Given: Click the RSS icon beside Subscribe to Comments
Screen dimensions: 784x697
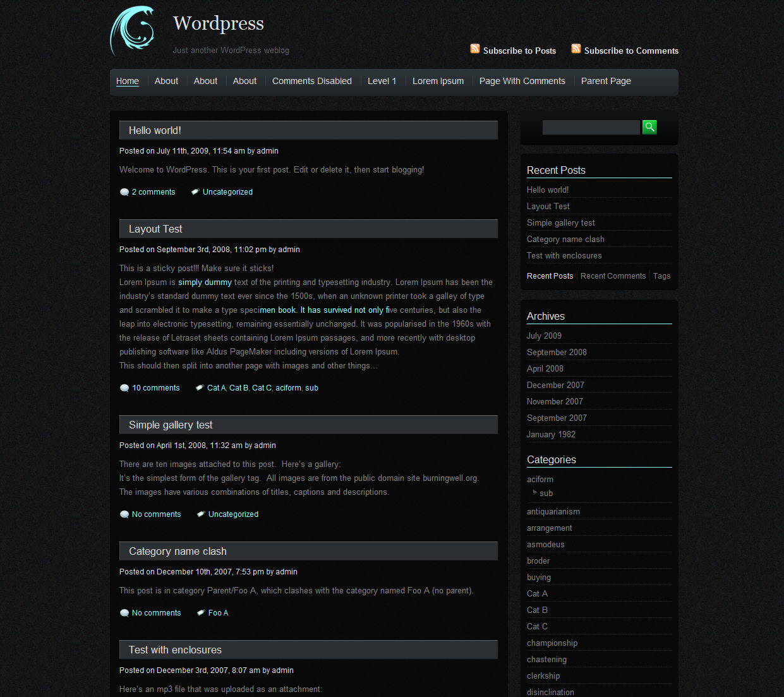Looking at the screenshot, I should pos(576,48).
